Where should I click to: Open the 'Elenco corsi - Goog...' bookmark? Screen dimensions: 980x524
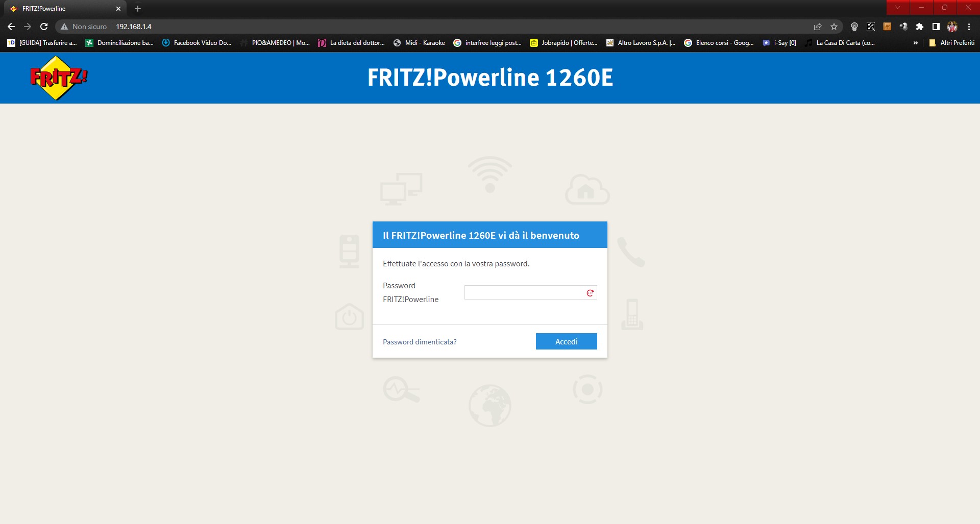click(x=719, y=43)
